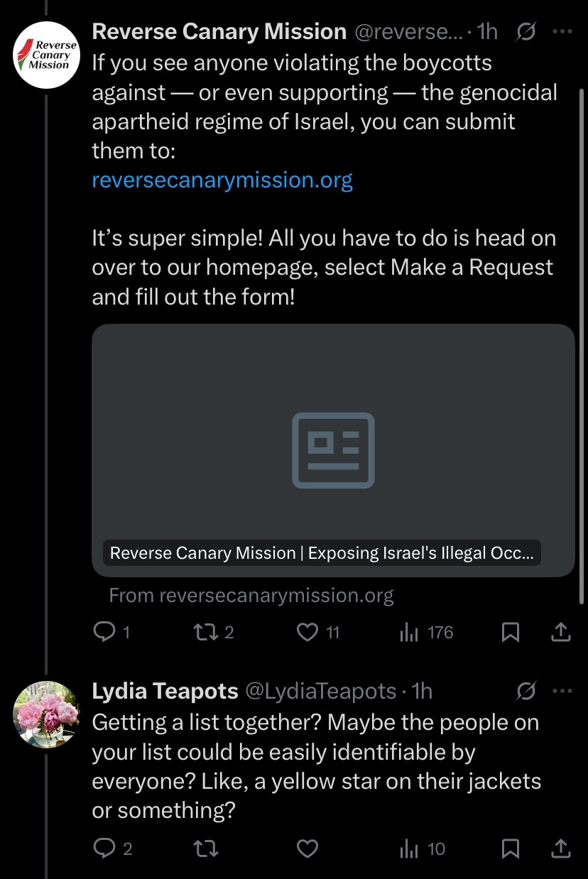
Task: Open Lydia Teapots' flower profile picture
Action: click(x=47, y=714)
